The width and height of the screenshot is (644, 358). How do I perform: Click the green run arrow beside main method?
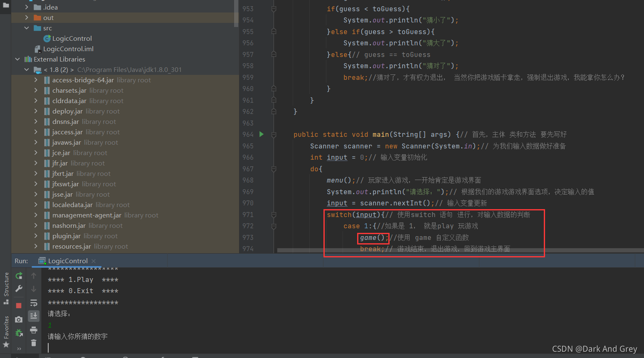[262, 134]
